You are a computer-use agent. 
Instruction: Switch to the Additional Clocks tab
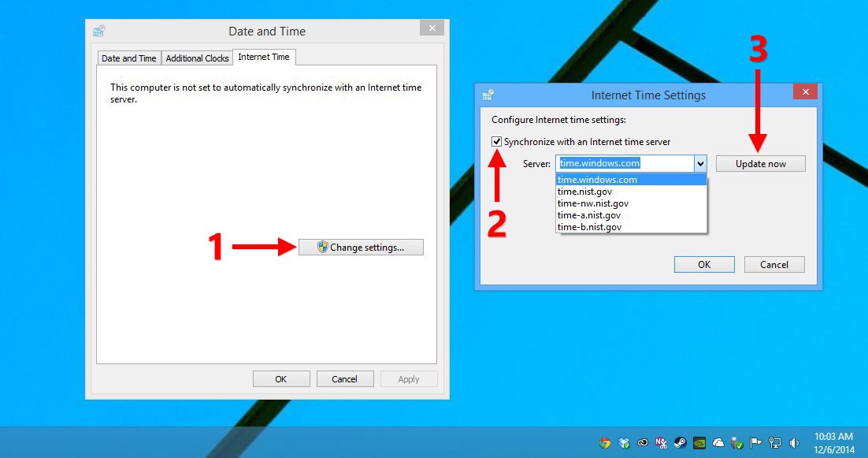tap(197, 58)
